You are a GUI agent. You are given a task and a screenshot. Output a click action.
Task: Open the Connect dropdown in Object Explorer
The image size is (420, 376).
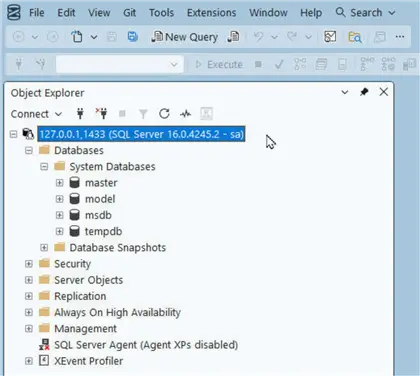[36, 114]
